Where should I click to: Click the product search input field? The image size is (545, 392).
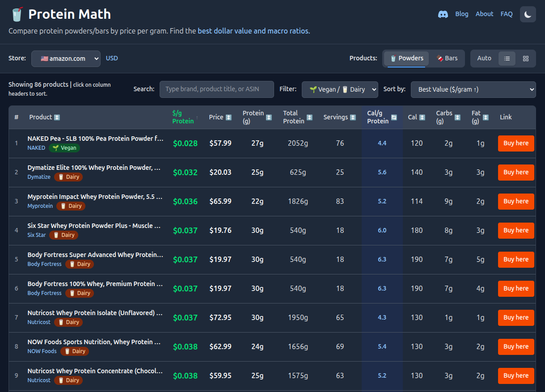coord(216,89)
